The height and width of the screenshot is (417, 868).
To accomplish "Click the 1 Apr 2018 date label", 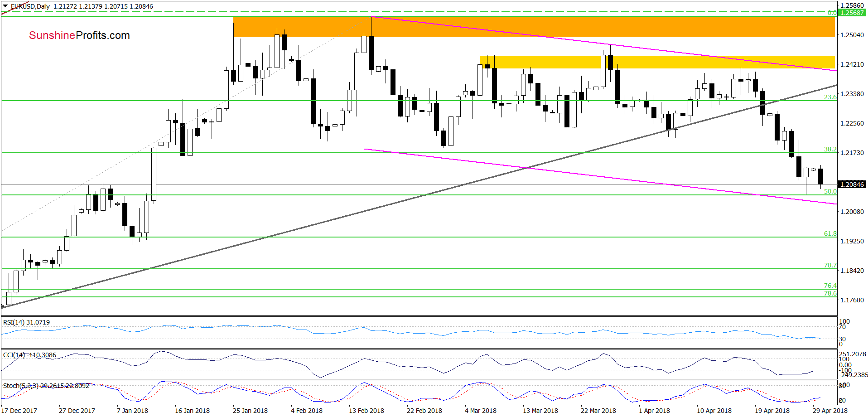I will pos(654,411).
